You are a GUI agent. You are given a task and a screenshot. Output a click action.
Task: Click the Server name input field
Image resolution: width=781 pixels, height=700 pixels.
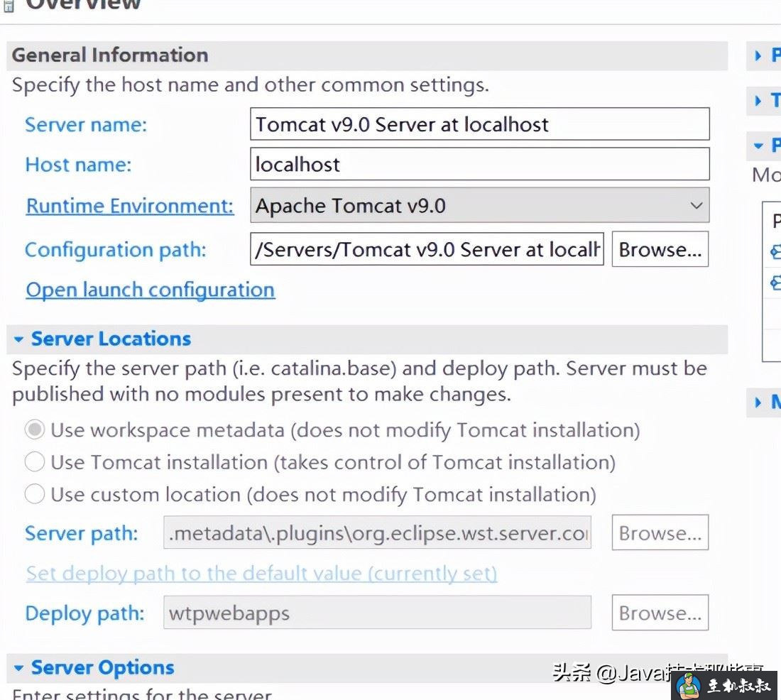[480, 124]
